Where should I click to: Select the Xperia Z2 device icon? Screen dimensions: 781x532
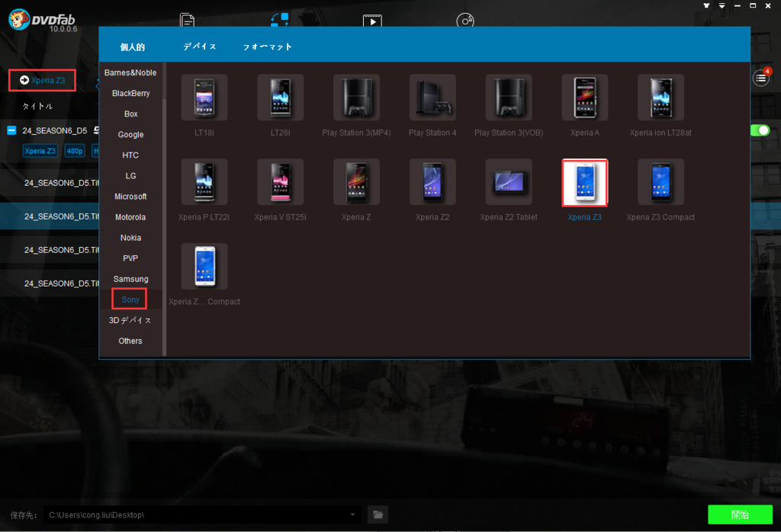click(432, 182)
